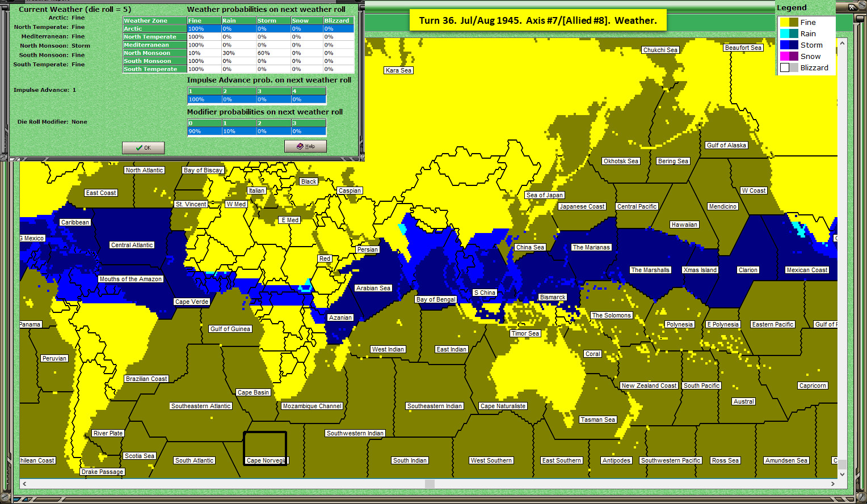Screen dimensions: 867x504
Task: Click the Arabian Sea label
Action: [x=373, y=288]
